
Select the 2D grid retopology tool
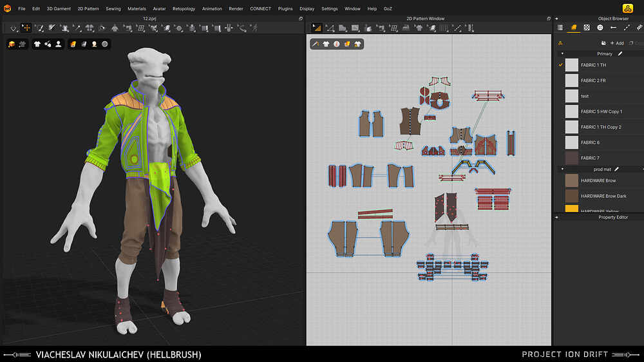click(x=393, y=28)
